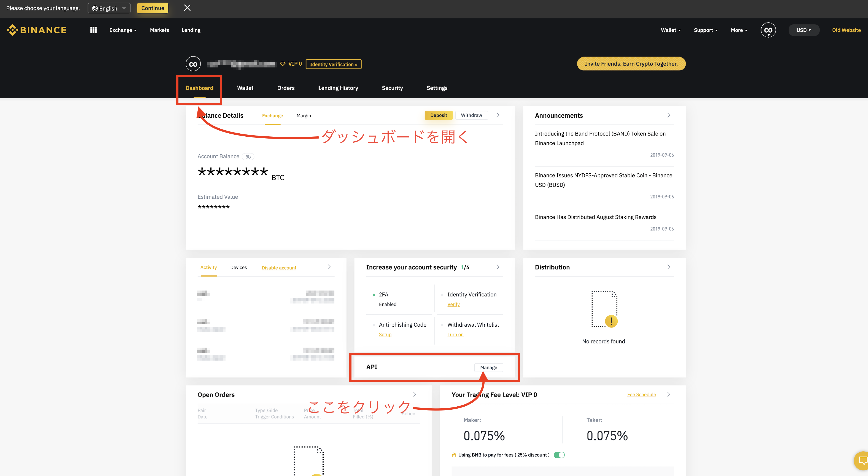This screenshot has height=476, width=868.
Task: Expand Balance Details chevron arrow
Action: pos(498,115)
